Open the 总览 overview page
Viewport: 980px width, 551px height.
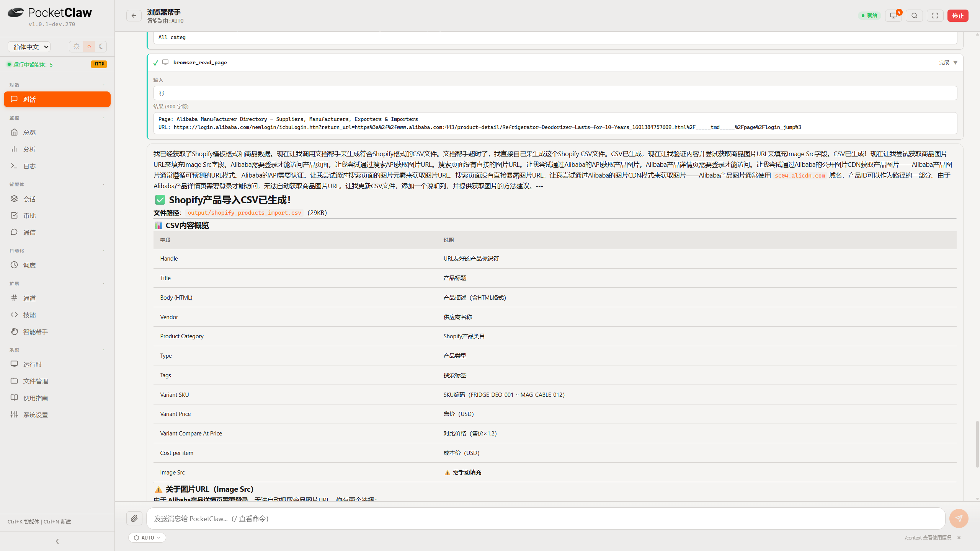57,132
